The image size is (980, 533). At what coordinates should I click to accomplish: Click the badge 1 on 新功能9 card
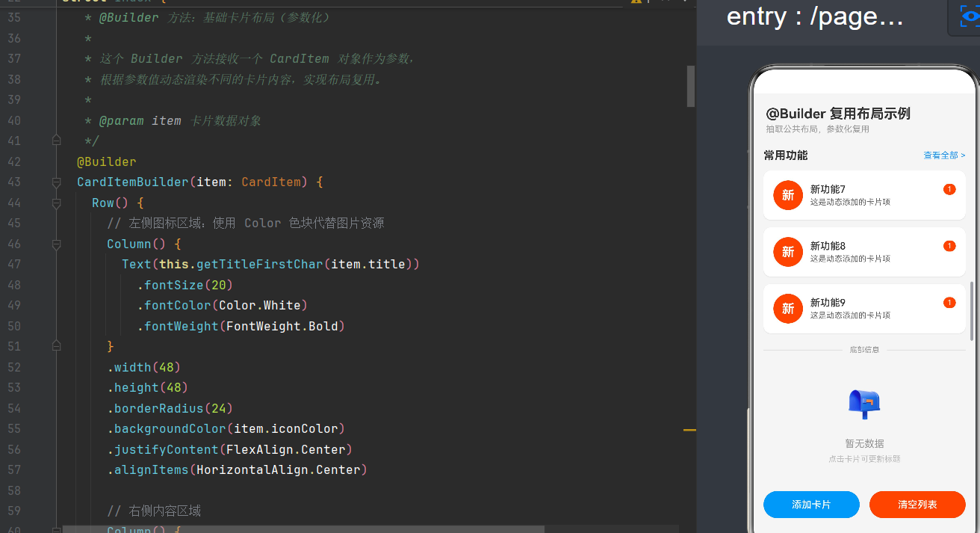(x=949, y=303)
